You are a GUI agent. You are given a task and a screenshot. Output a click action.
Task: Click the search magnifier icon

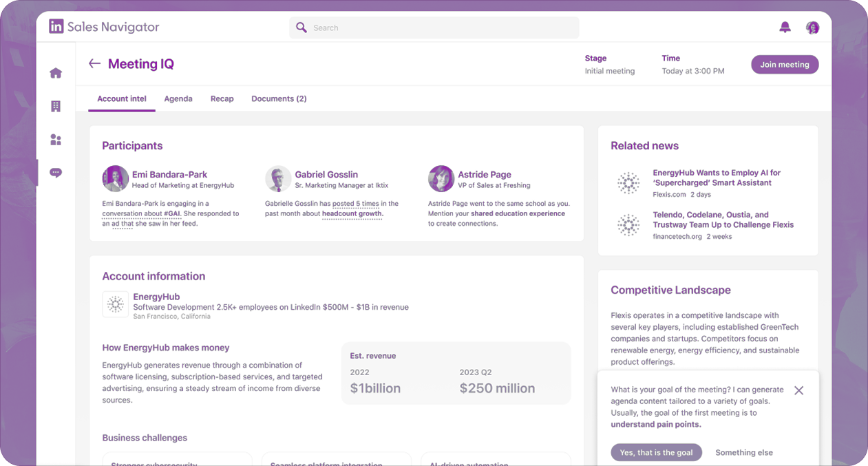click(301, 28)
